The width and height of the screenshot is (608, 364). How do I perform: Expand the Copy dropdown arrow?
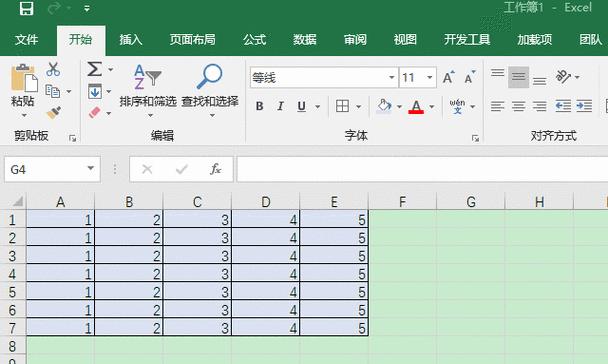pyautogui.click(x=69, y=91)
